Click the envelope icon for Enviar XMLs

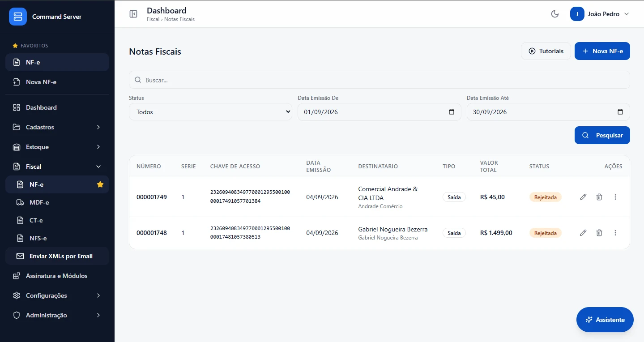(20, 256)
